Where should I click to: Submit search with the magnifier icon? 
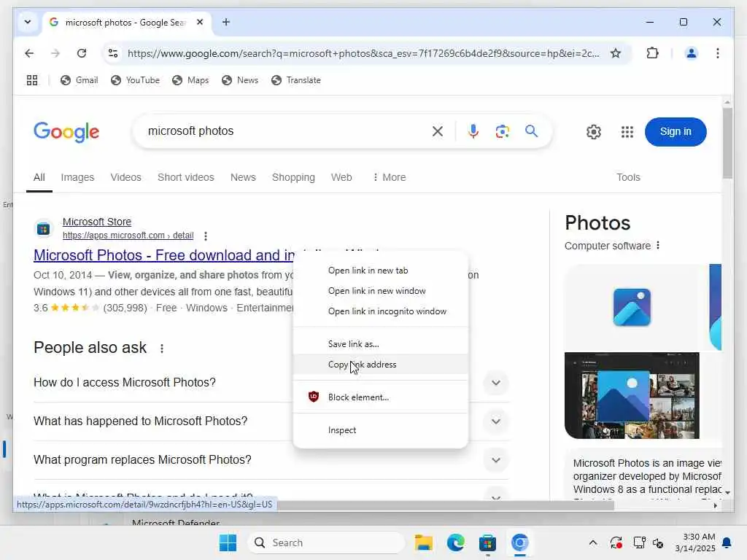(x=532, y=131)
